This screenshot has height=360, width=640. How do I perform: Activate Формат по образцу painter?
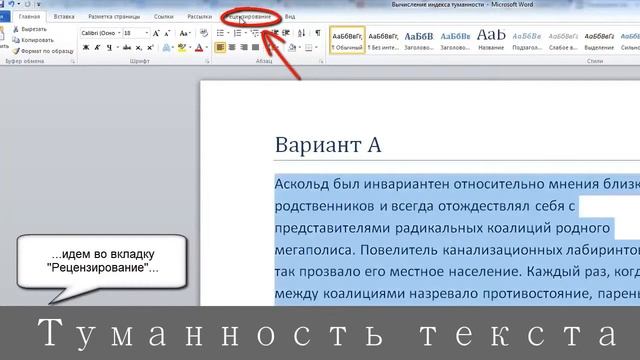pos(43,51)
